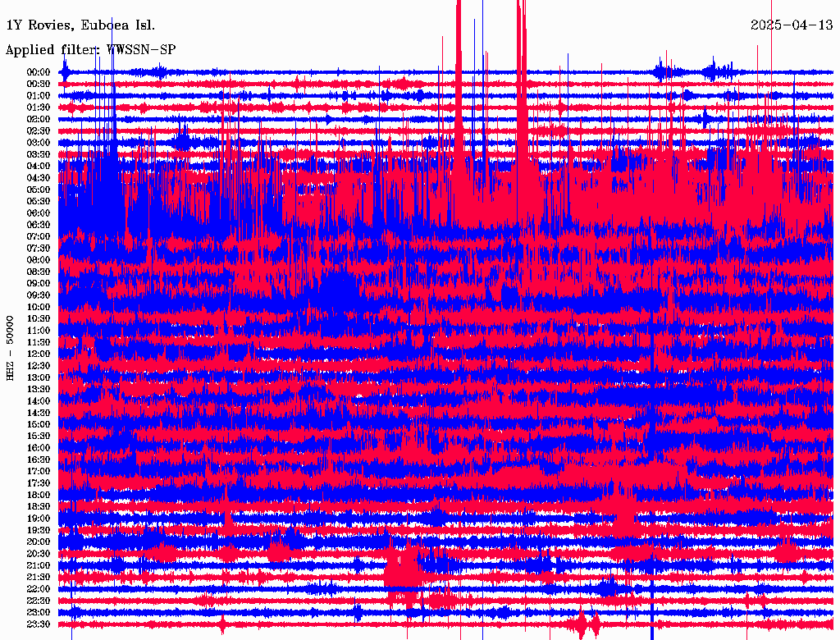The width and height of the screenshot is (840, 640).
Task: Click the 11:00 time label
Action: click(x=39, y=330)
